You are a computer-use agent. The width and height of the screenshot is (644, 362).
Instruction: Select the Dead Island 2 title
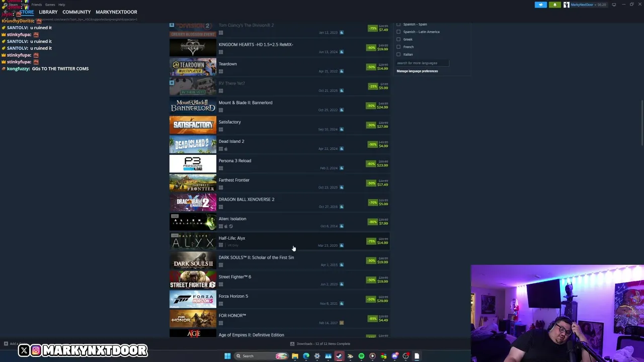(231, 141)
